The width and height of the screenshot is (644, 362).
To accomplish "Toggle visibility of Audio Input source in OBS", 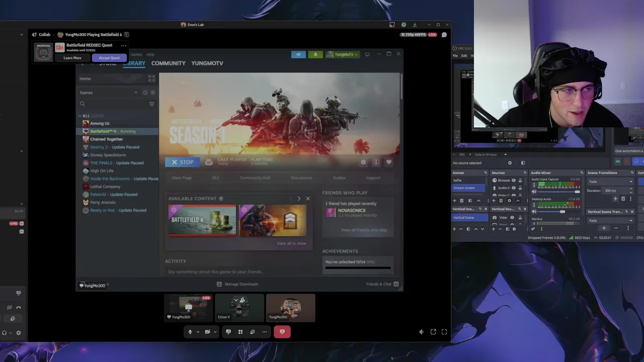I will (x=514, y=188).
